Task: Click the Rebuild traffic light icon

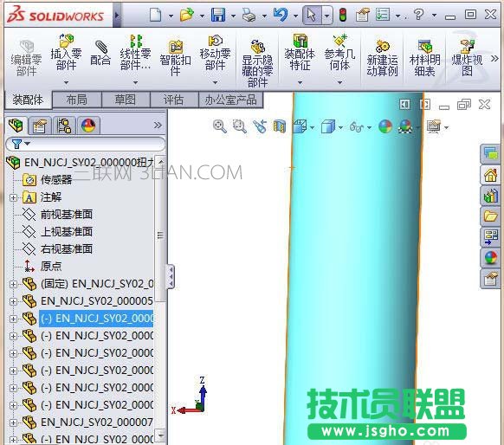Action: click(343, 15)
